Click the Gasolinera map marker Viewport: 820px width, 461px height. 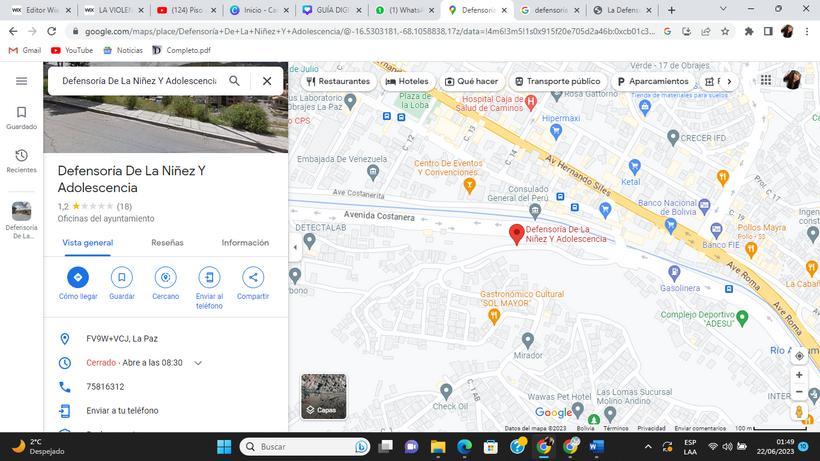(674, 273)
